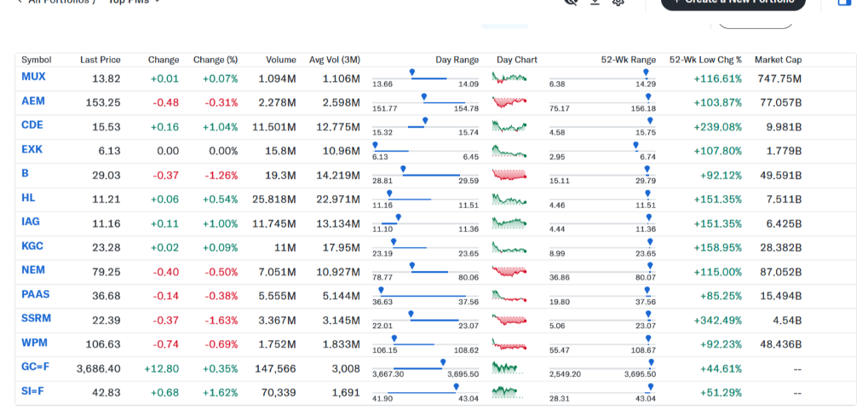Open the MUX symbol link
The height and width of the screenshot is (410, 868).
(33, 77)
